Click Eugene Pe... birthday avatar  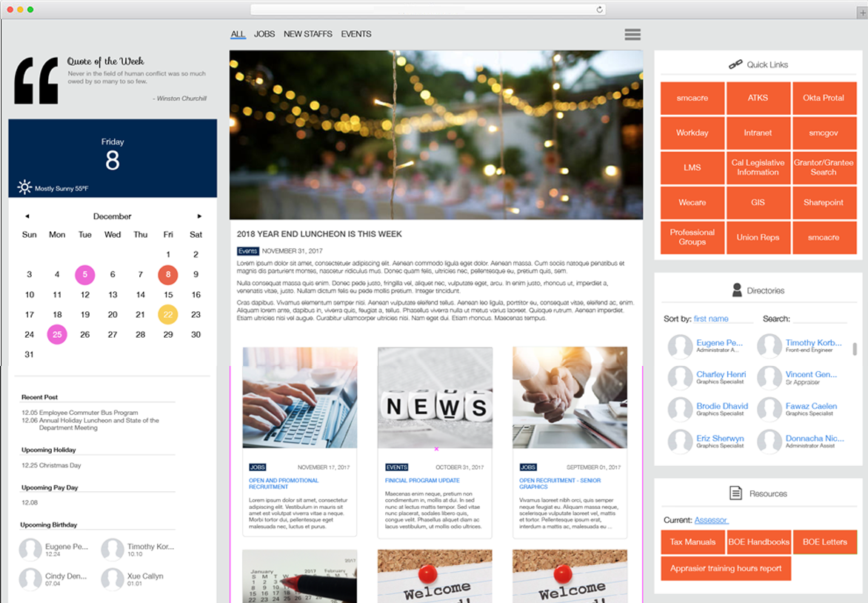pyautogui.click(x=30, y=549)
